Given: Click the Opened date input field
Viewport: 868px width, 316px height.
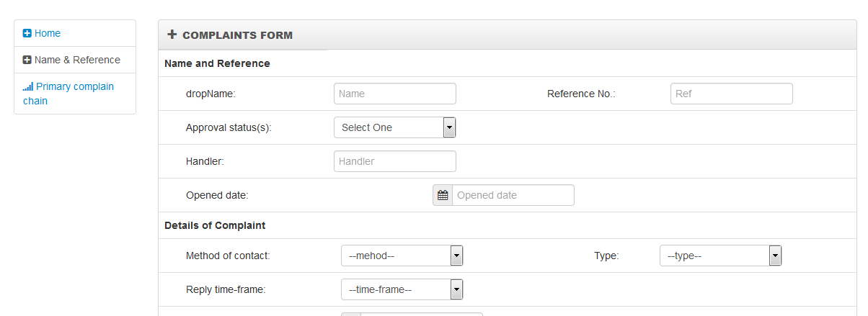Looking at the screenshot, I should pyautogui.click(x=513, y=195).
